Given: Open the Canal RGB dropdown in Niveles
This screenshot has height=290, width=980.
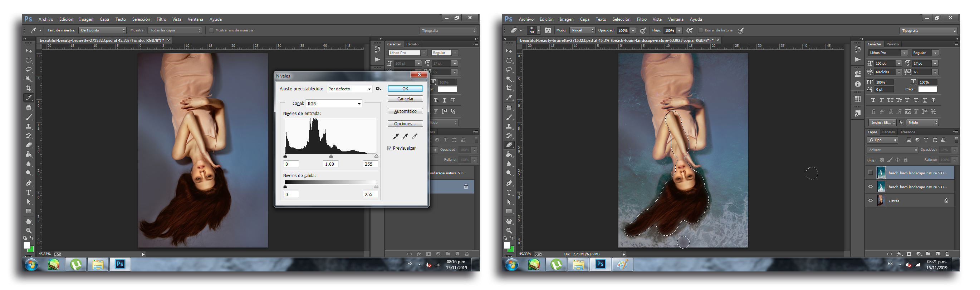Looking at the screenshot, I should pyautogui.click(x=334, y=104).
